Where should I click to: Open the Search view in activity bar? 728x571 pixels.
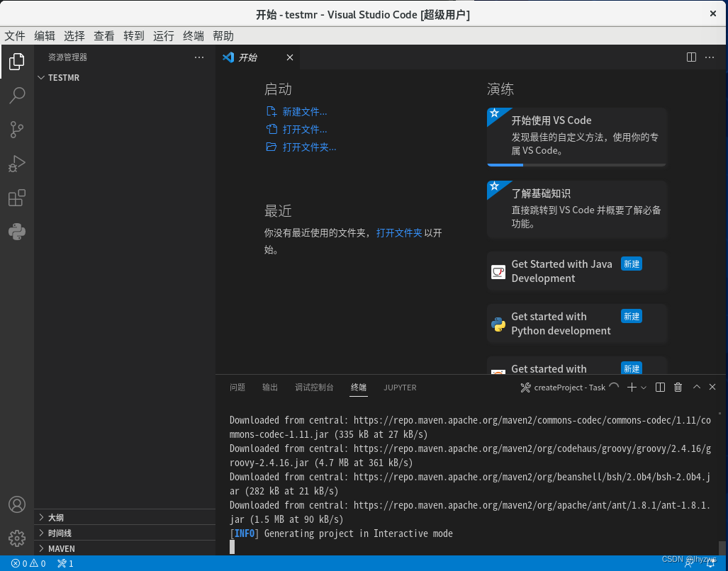[x=17, y=95]
